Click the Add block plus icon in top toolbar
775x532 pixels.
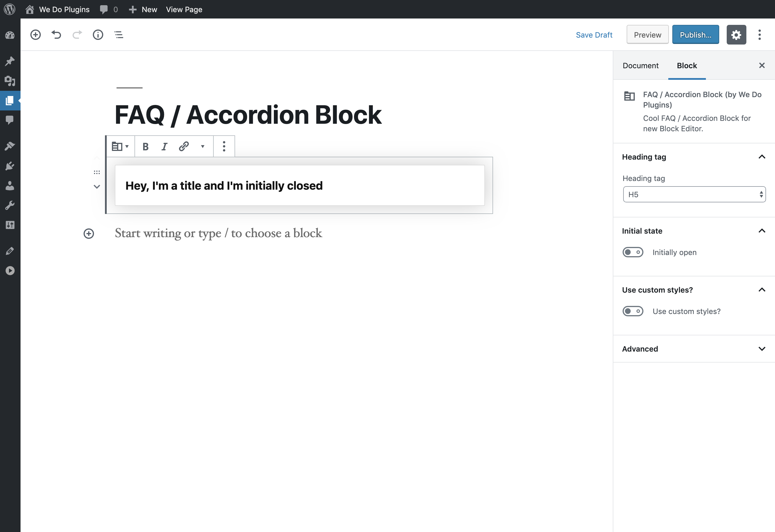35,35
